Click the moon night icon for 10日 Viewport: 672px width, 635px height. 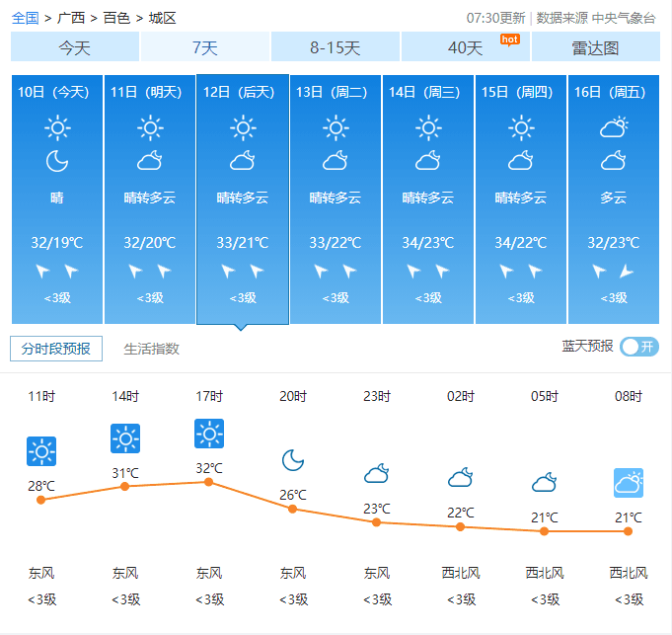[x=57, y=161]
